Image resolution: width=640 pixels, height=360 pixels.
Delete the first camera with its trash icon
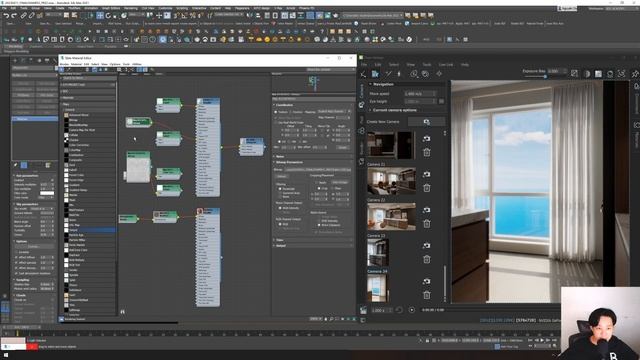click(427, 152)
